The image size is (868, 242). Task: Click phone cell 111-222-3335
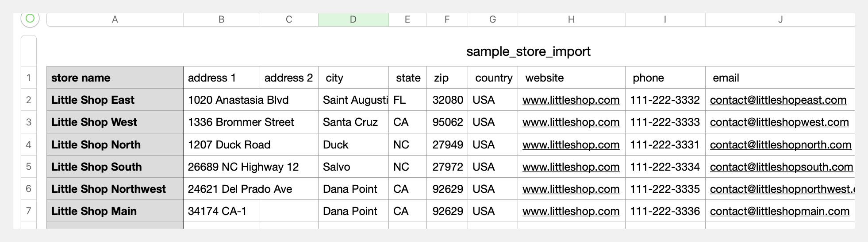(x=664, y=189)
